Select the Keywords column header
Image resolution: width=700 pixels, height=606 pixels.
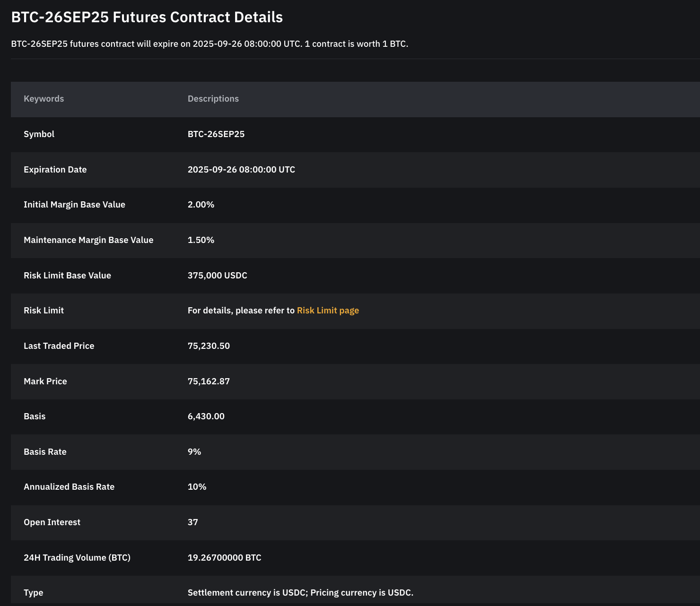point(44,99)
